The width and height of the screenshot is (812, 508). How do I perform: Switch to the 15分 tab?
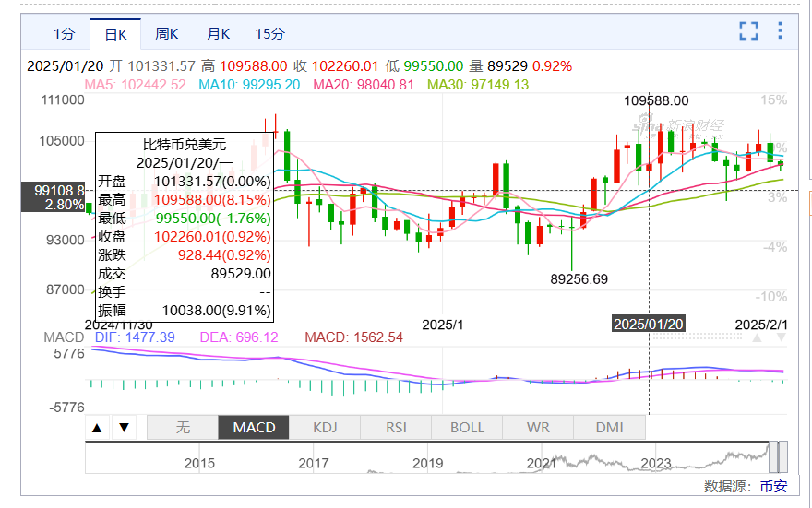(x=269, y=34)
